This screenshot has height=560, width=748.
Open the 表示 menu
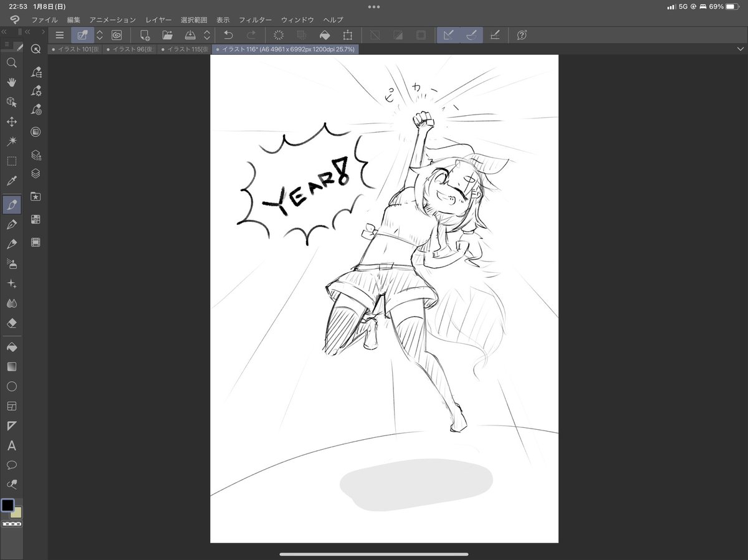223,20
